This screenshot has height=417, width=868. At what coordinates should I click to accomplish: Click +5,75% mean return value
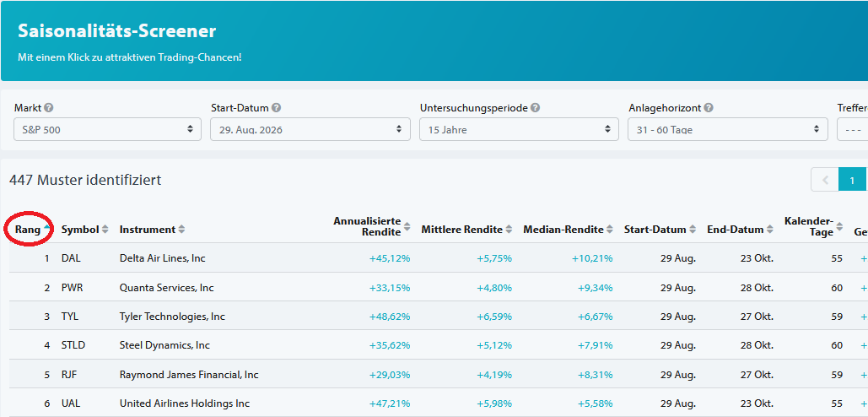tap(494, 258)
